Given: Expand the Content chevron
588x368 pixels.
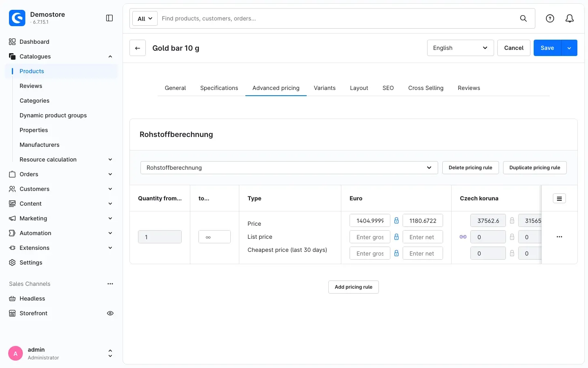Looking at the screenshot, I should tap(110, 204).
